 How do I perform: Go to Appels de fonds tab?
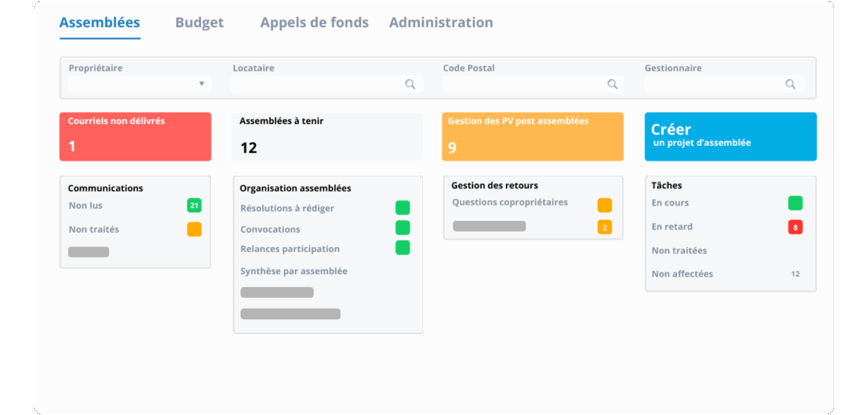[314, 23]
